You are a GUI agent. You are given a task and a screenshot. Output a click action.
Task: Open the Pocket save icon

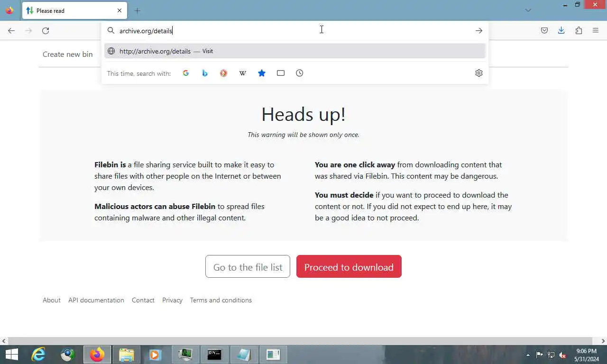pos(544,30)
